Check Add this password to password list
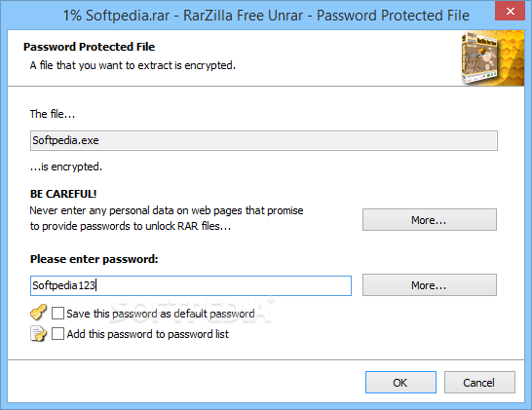 tap(57, 334)
